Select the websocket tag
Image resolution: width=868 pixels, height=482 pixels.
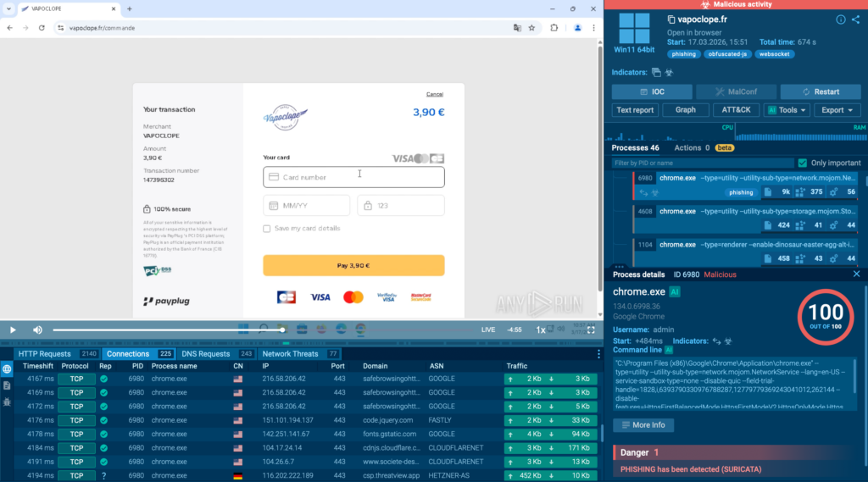tap(774, 54)
